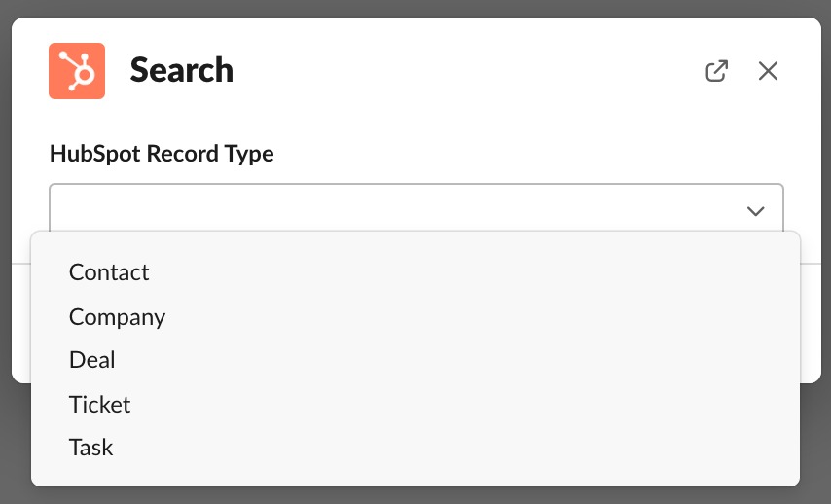Click the dimmed background outside the dialog
Image resolution: width=831 pixels, height=504 pixels.
point(415,494)
